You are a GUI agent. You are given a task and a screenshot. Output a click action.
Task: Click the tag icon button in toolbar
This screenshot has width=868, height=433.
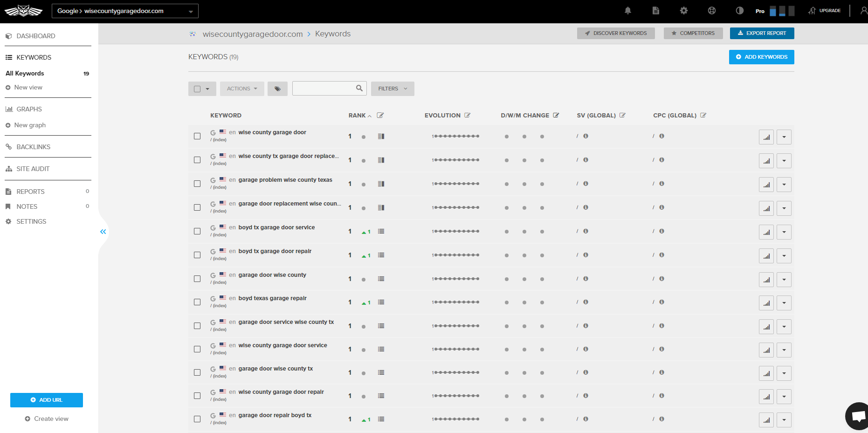point(277,89)
